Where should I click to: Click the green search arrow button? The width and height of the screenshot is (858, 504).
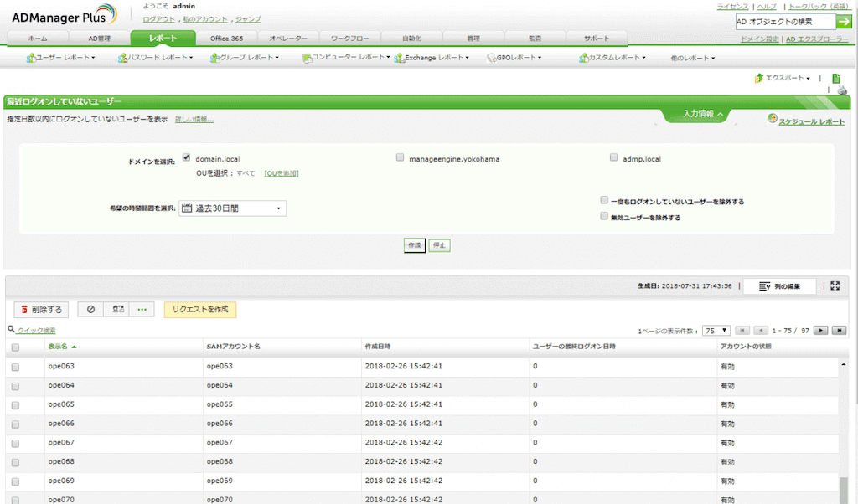coord(843,22)
